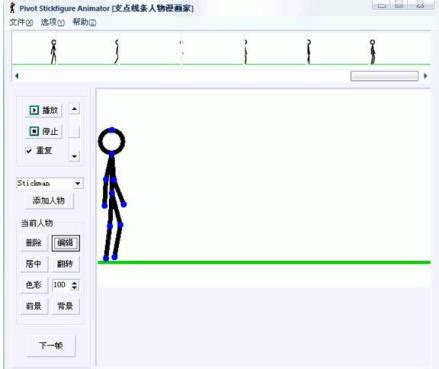This screenshot has height=369, width=439.
Task: Open the 帮助 menu
Action: click(84, 22)
